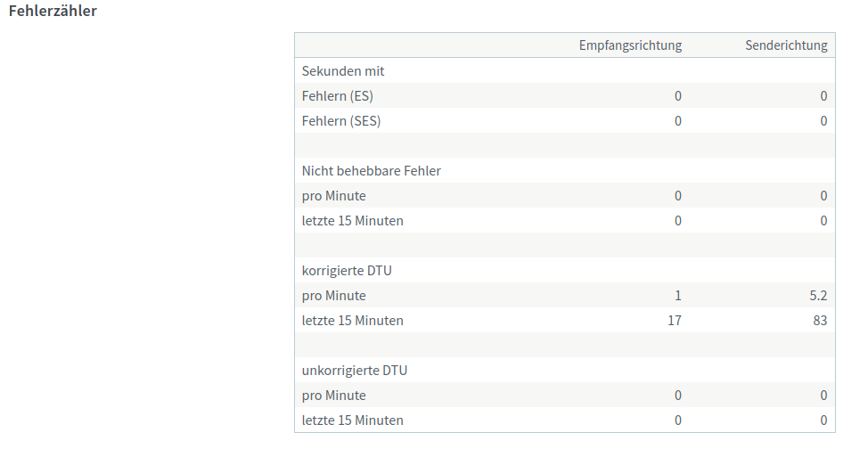The width and height of the screenshot is (868, 449).
Task: Click the Sekunden mit row label
Action: click(343, 71)
